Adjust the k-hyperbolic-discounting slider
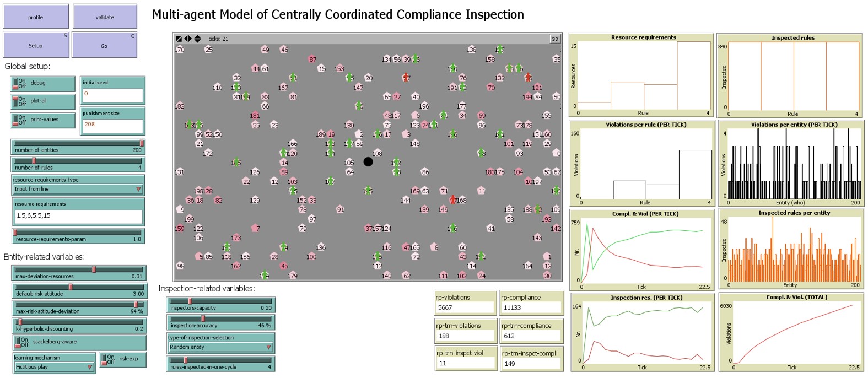The width and height of the screenshot is (868, 378). (79, 326)
